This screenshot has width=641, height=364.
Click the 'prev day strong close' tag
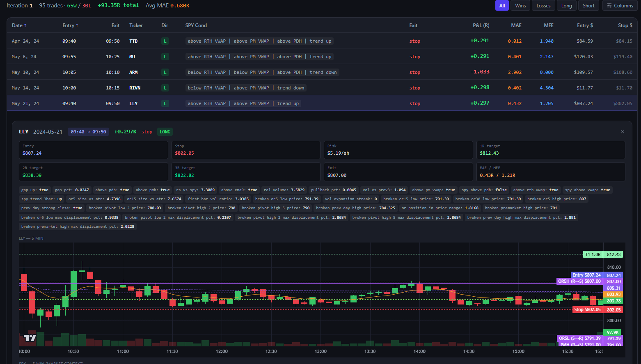(52, 208)
